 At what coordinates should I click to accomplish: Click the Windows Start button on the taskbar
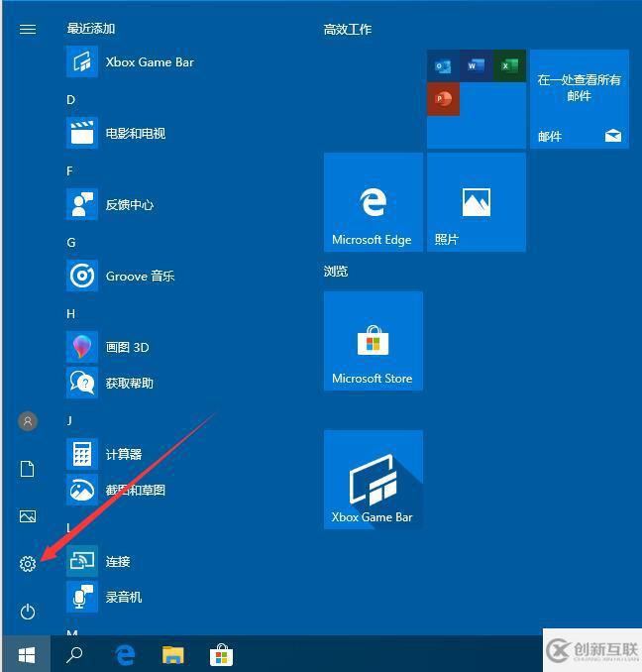(x=27, y=654)
